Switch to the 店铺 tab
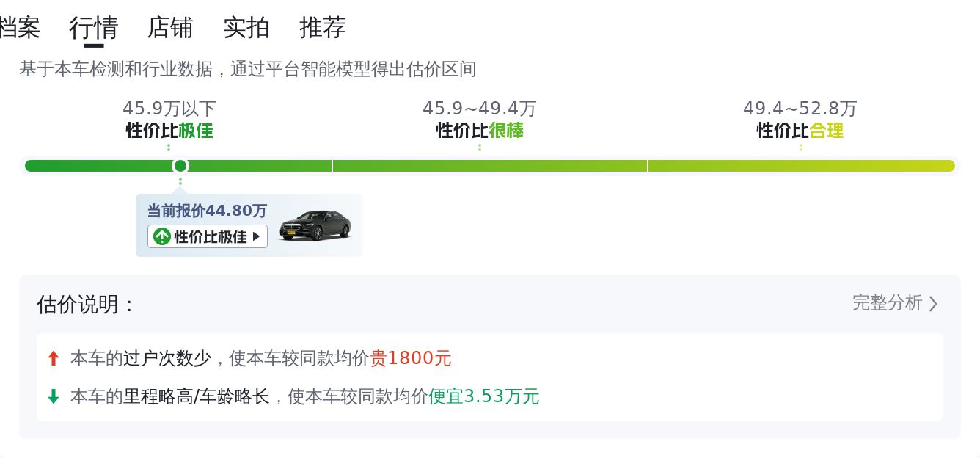The height and width of the screenshot is (458, 980). pyautogui.click(x=170, y=28)
